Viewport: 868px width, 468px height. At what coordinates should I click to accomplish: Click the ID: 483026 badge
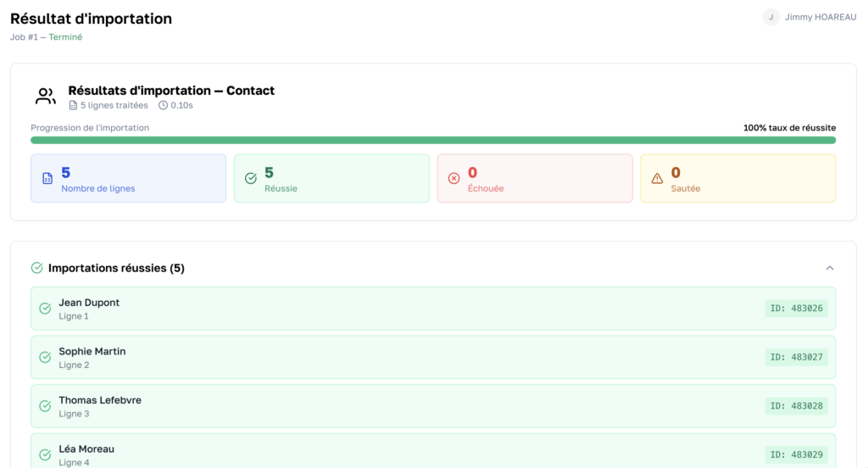click(x=796, y=309)
